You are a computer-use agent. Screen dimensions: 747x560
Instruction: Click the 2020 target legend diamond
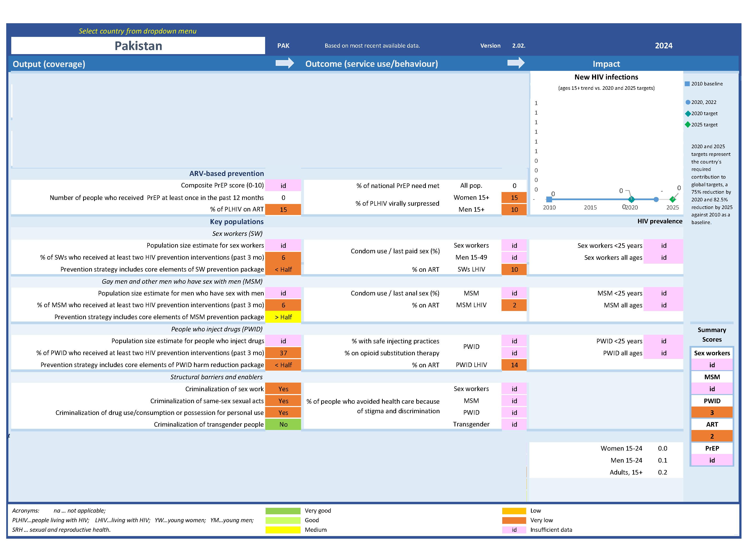pos(688,113)
